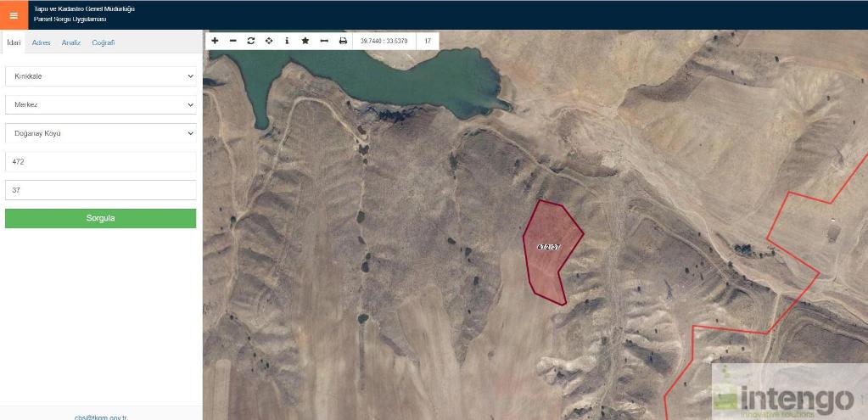Viewport: 868px width, 420px height.
Task: Expand the Kırıkkale province dropdown
Action: (x=101, y=76)
